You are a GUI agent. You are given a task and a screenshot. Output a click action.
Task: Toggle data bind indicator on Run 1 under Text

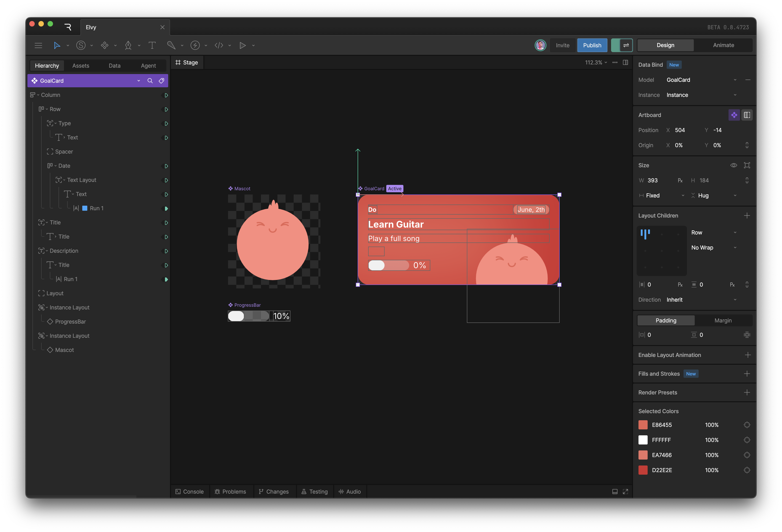pos(166,209)
